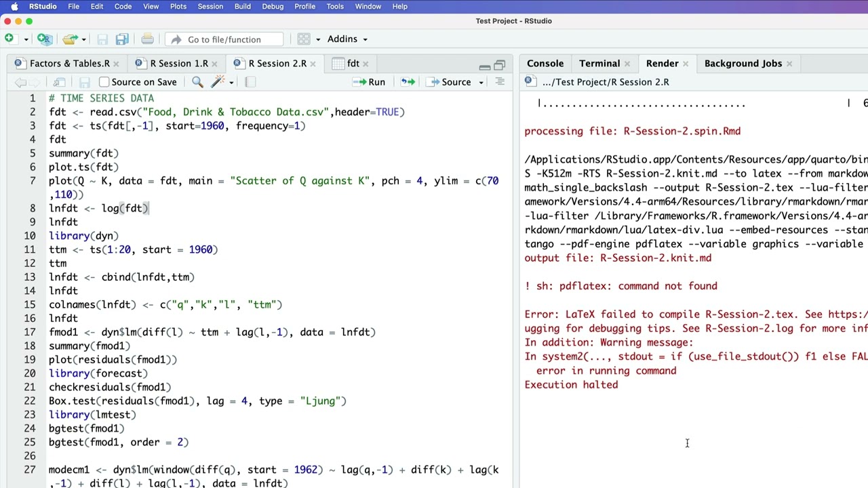Open the Profile menu
The image size is (868, 488).
[x=304, y=7]
